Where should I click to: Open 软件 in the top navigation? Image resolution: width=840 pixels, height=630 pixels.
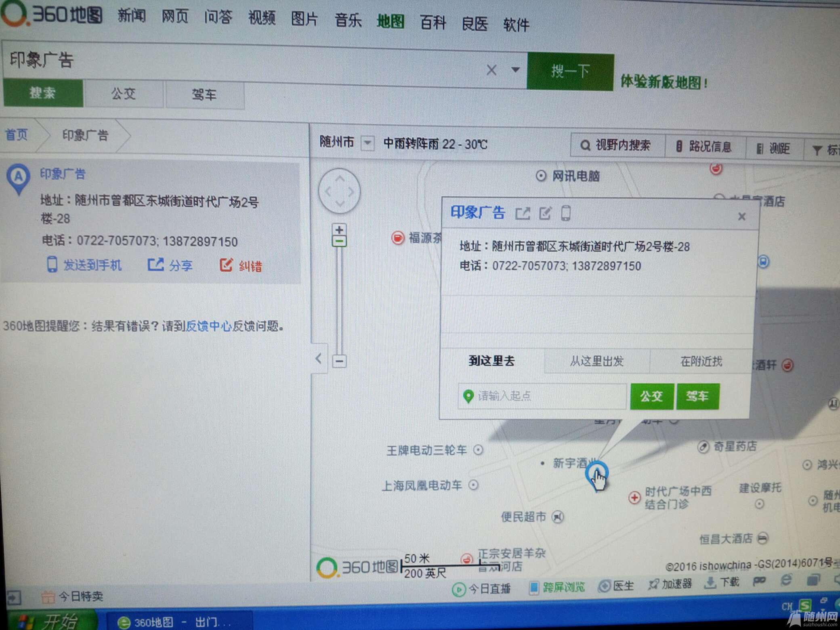[516, 25]
